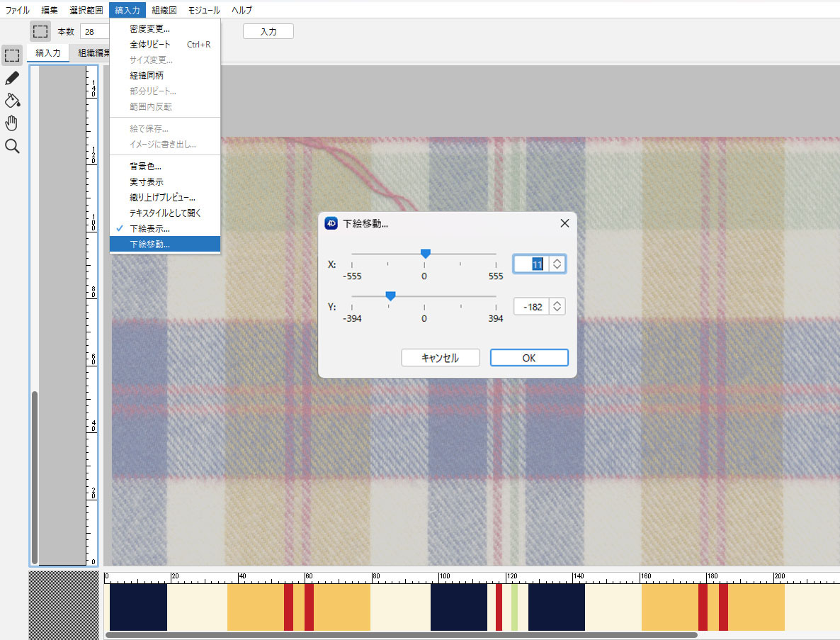Choose 密度変更 from the menu
This screenshot has width=840, height=640.
[149, 29]
